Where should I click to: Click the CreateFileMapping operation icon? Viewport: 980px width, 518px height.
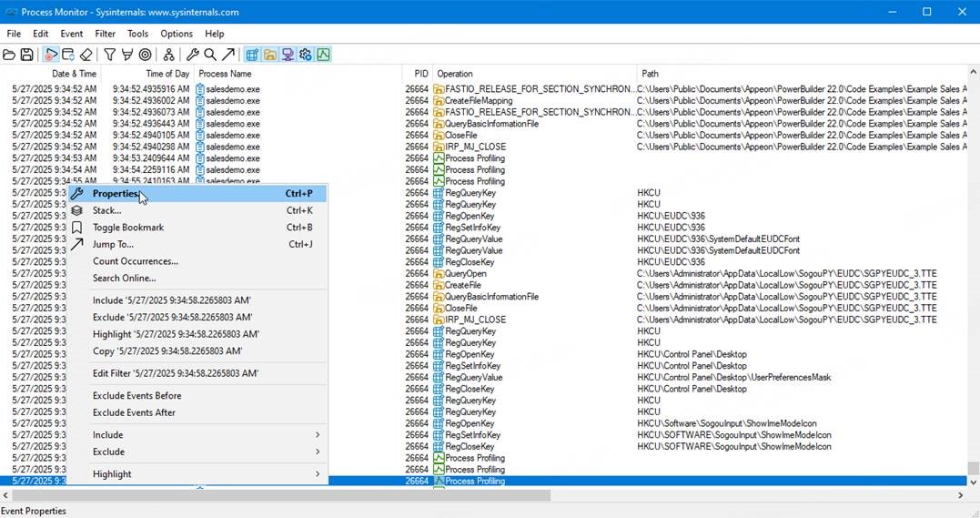pos(439,101)
